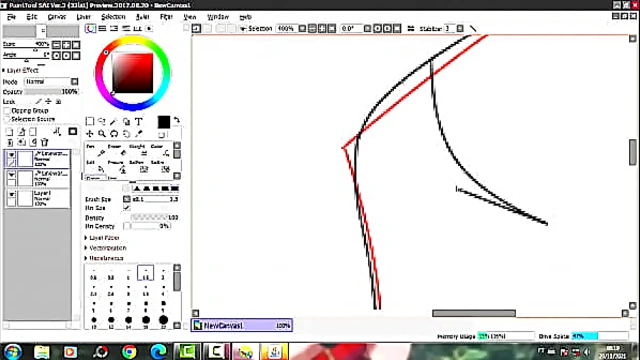Choose the Eraser linework tool
Screen dimensions: 640x360
tap(118, 150)
